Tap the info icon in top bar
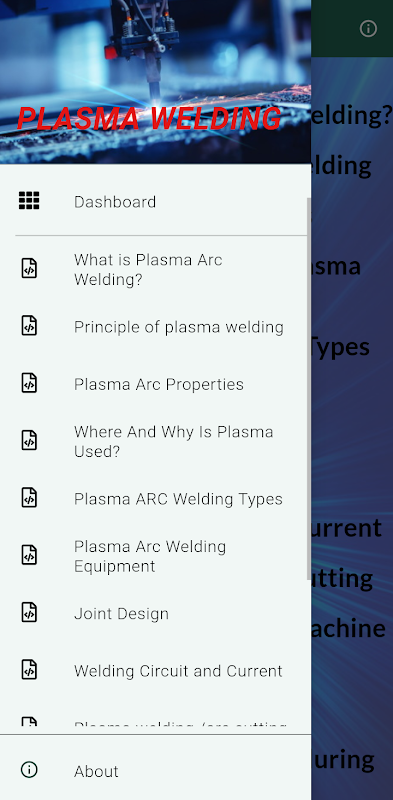The width and height of the screenshot is (393, 800). 368,29
